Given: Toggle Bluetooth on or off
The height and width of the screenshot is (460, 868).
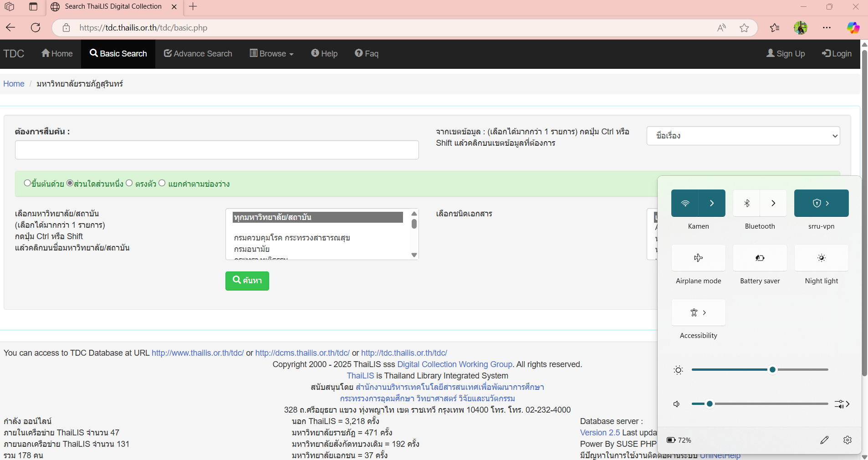Looking at the screenshot, I should 746,203.
